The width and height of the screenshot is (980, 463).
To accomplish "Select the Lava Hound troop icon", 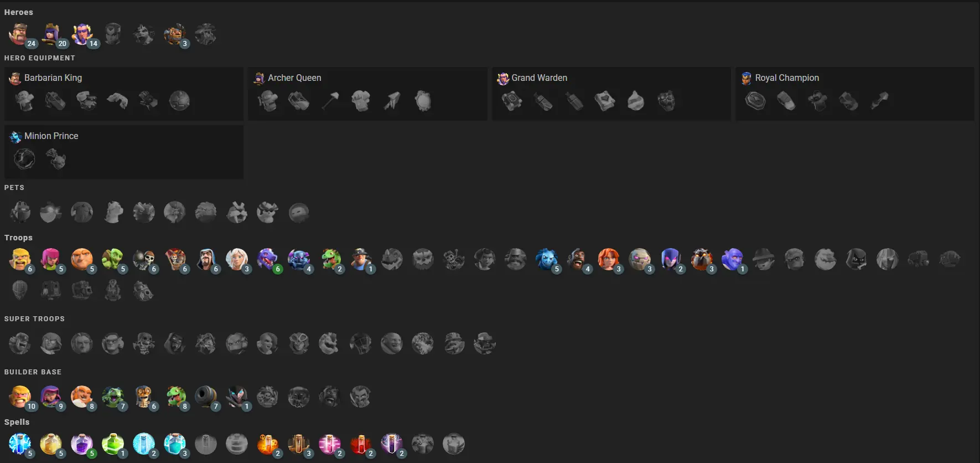I will [x=702, y=259].
